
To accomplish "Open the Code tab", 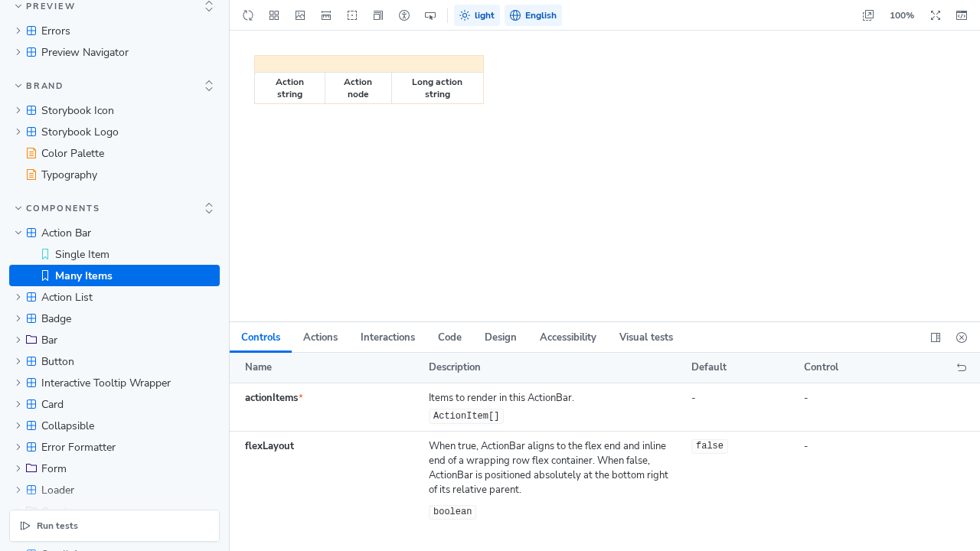I will pyautogui.click(x=449, y=337).
